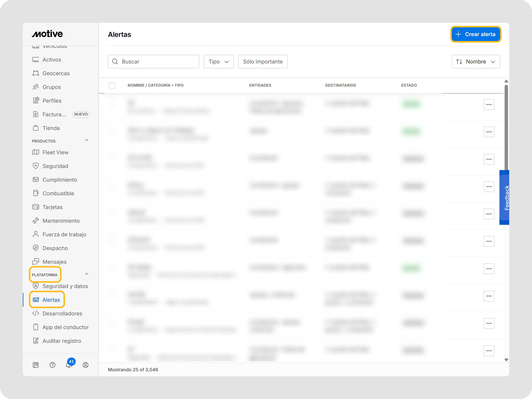
Task: Open Combustible section
Action: (58, 193)
